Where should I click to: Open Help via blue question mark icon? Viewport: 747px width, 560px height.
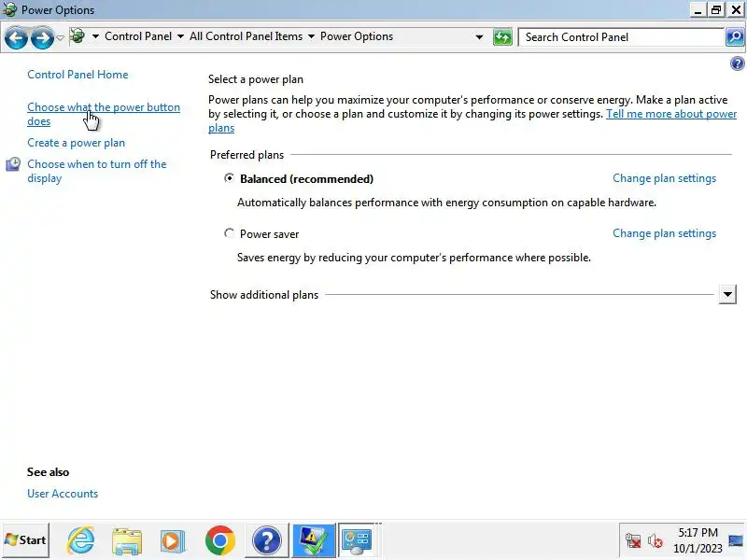point(737,63)
